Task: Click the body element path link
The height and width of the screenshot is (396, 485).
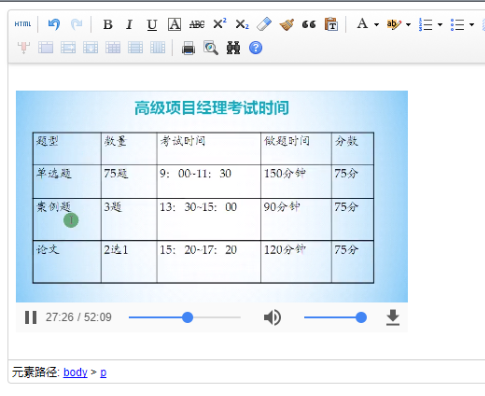Action: (x=75, y=372)
